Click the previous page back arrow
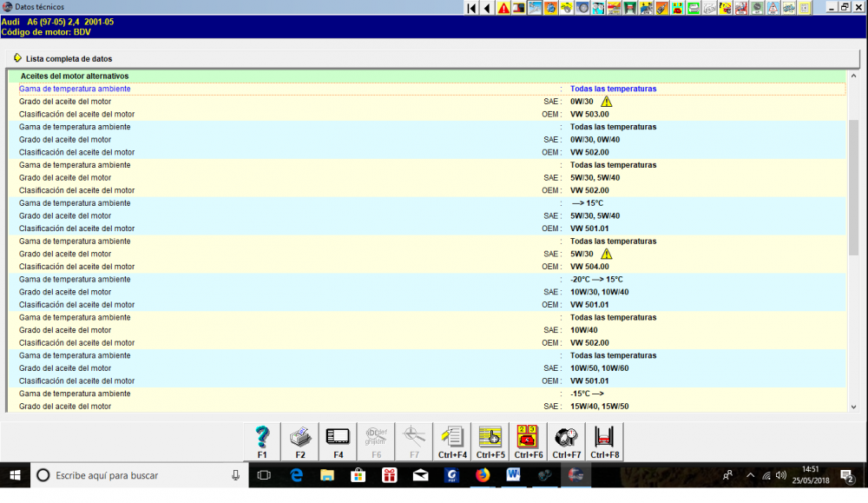The width and height of the screenshot is (868, 503). click(x=487, y=8)
